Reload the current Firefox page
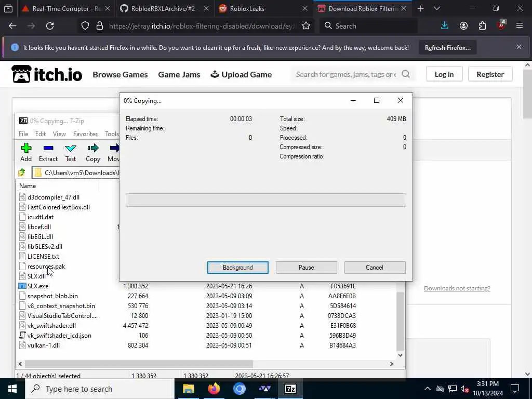 [x=50, y=26]
